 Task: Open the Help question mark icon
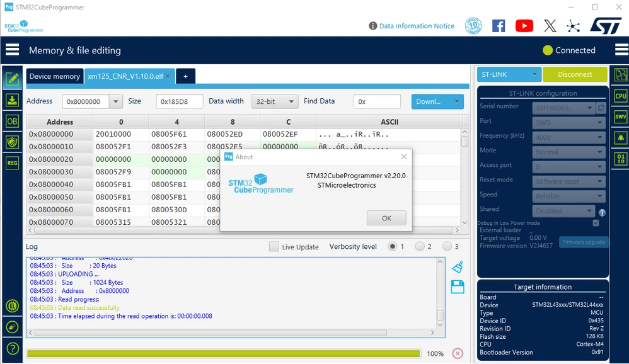pos(13,348)
